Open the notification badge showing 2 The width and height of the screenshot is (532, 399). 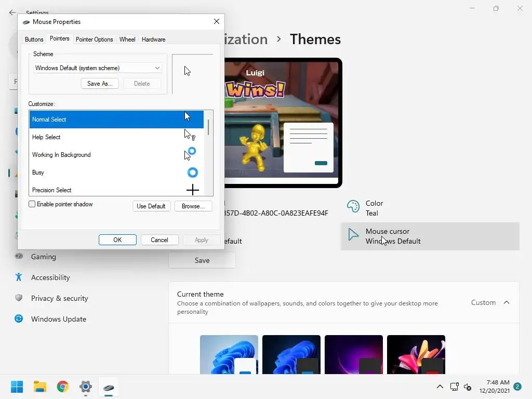pyautogui.click(x=517, y=387)
